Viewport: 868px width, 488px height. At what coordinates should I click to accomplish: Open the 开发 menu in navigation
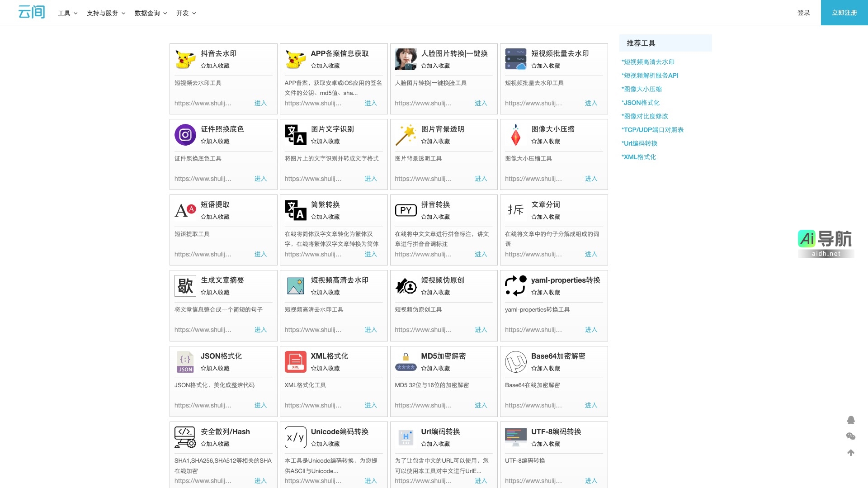[x=186, y=13]
